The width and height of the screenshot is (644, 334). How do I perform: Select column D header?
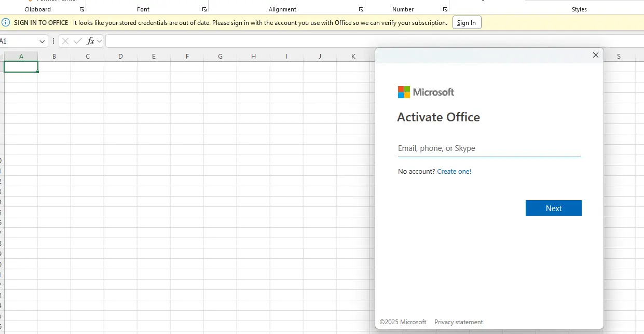coord(120,56)
